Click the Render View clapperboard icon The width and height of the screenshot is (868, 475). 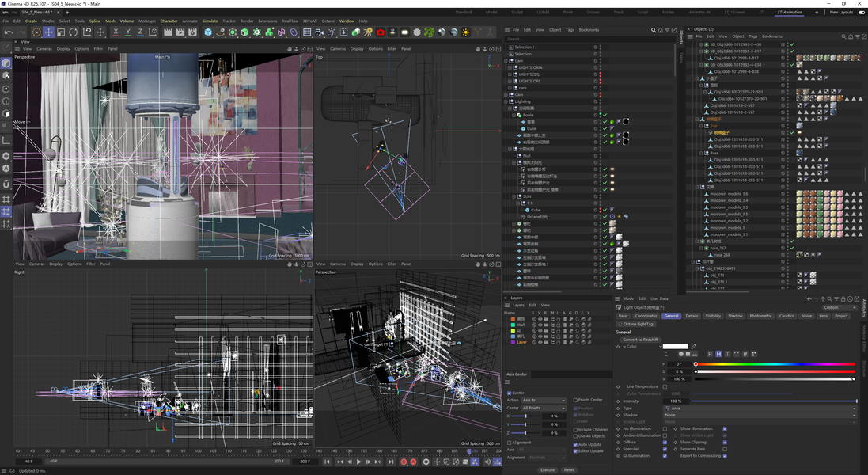tap(169, 32)
